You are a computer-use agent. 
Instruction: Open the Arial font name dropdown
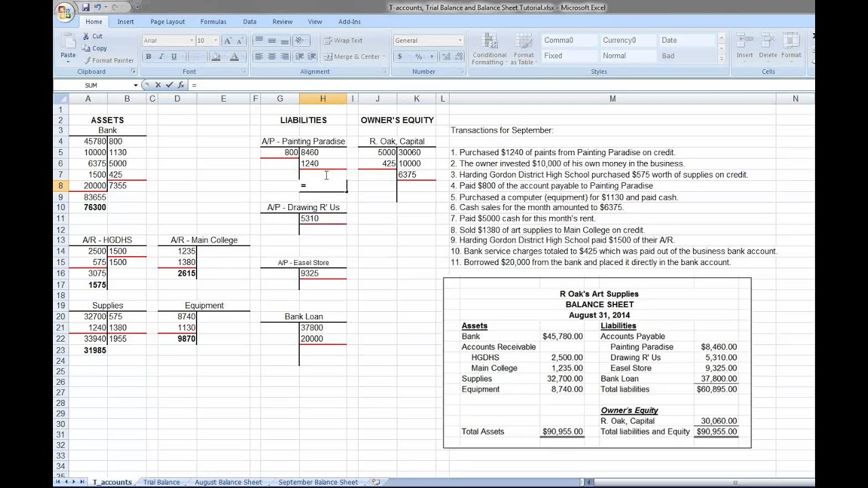pyautogui.click(x=191, y=41)
